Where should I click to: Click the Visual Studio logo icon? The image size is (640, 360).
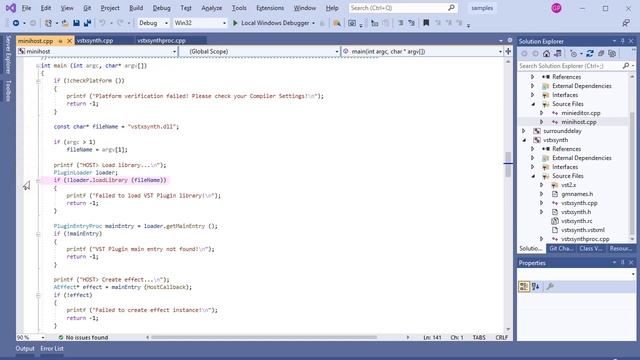pyautogui.click(x=11, y=8)
